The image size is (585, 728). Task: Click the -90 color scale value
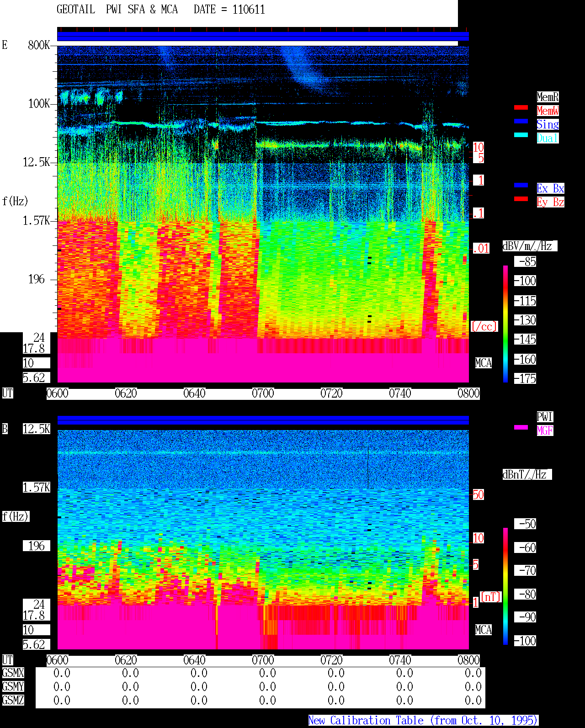point(526,617)
